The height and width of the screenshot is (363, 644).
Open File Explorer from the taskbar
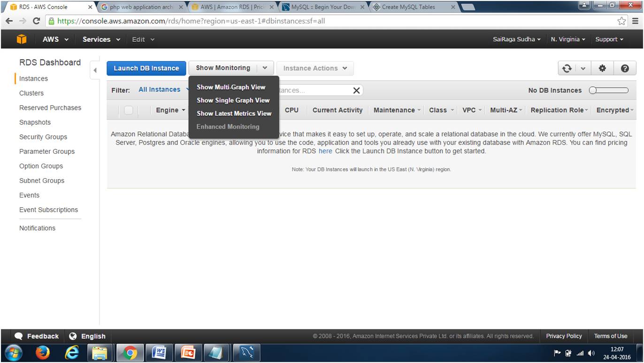100,353
